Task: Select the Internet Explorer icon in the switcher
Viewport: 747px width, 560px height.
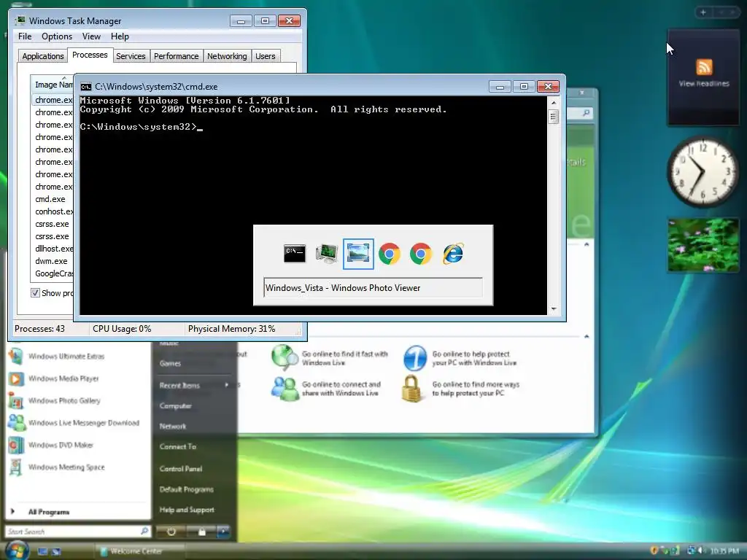Action: [x=452, y=253]
